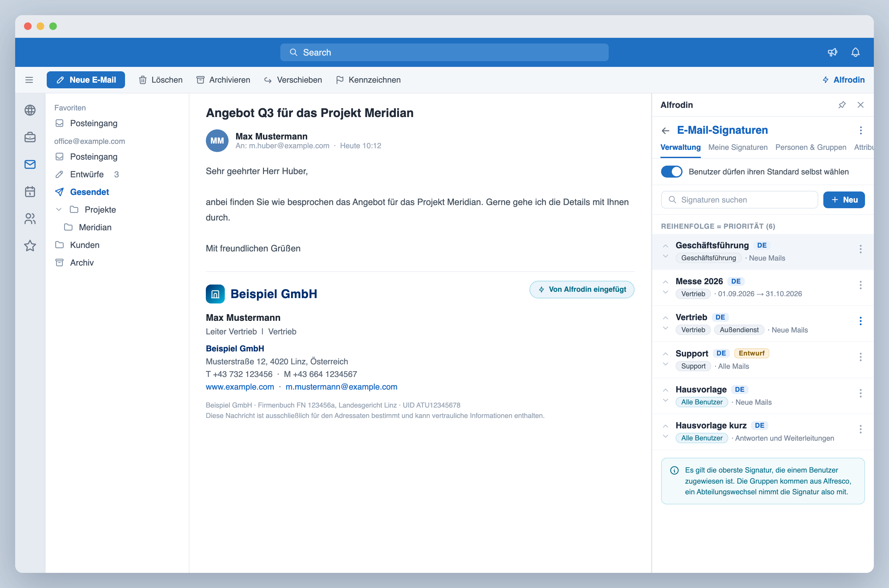889x588 pixels.
Task: Click the Entwurf badge on Support
Action: click(x=751, y=353)
